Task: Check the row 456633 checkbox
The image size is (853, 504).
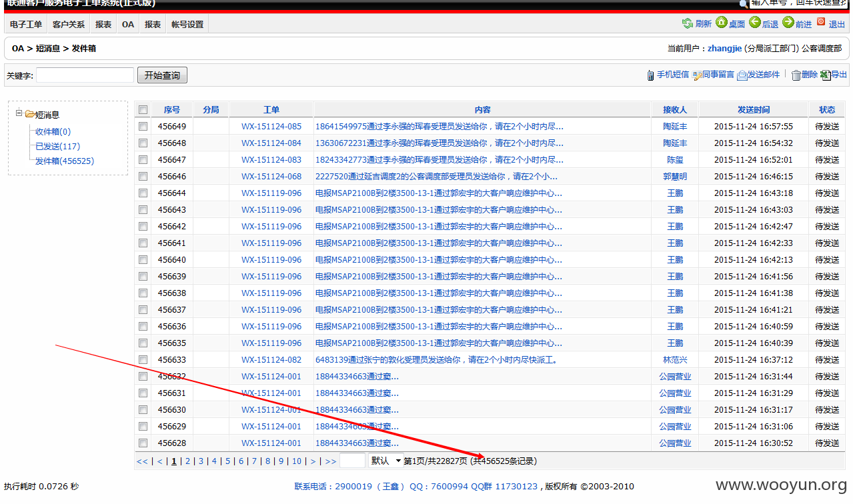Action: tap(143, 360)
